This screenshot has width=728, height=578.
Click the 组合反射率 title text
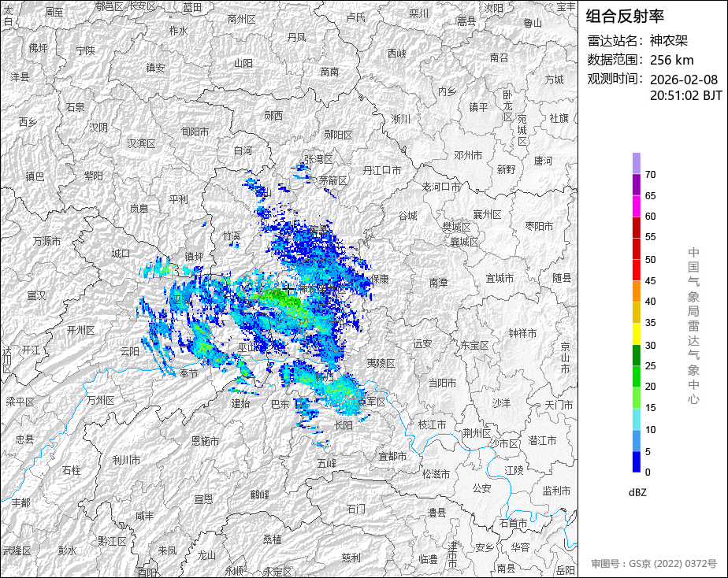point(625,17)
